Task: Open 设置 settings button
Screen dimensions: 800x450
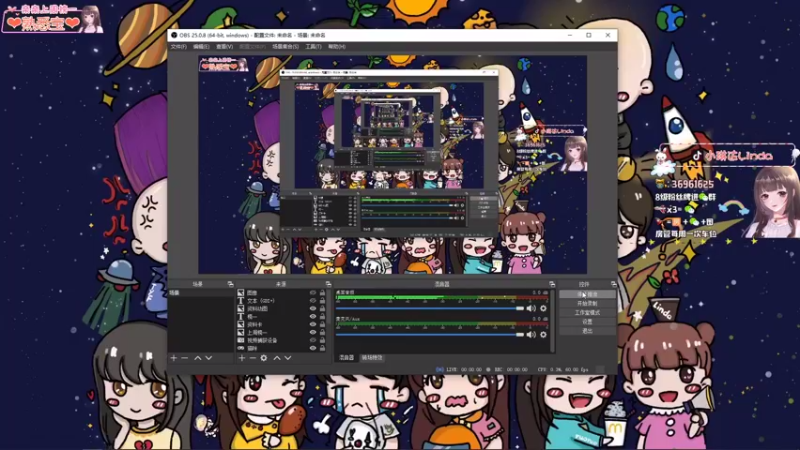Action: 587,322
